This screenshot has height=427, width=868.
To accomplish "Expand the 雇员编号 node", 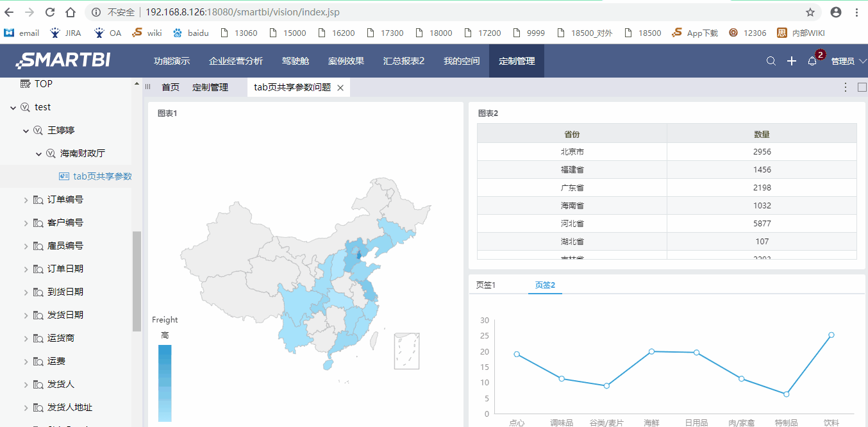I will coord(26,246).
